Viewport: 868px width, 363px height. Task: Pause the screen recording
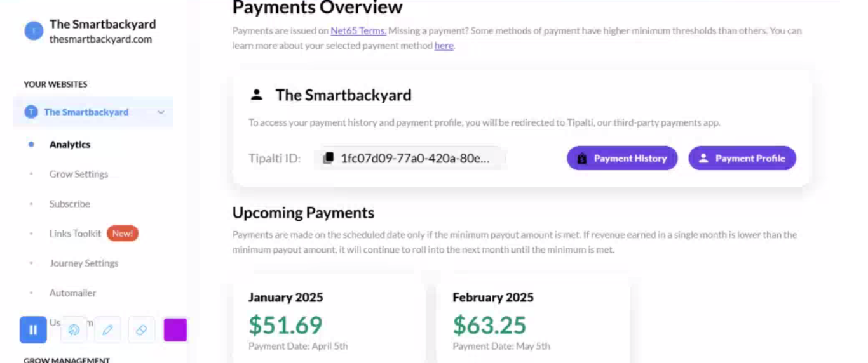pyautogui.click(x=33, y=329)
